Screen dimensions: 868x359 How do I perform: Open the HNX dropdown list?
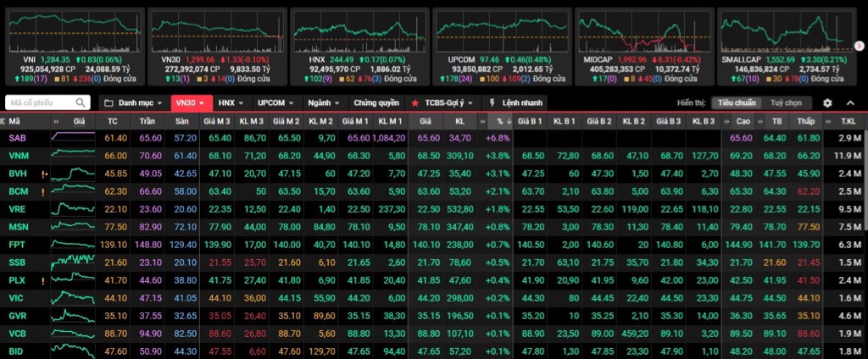point(230,102)
